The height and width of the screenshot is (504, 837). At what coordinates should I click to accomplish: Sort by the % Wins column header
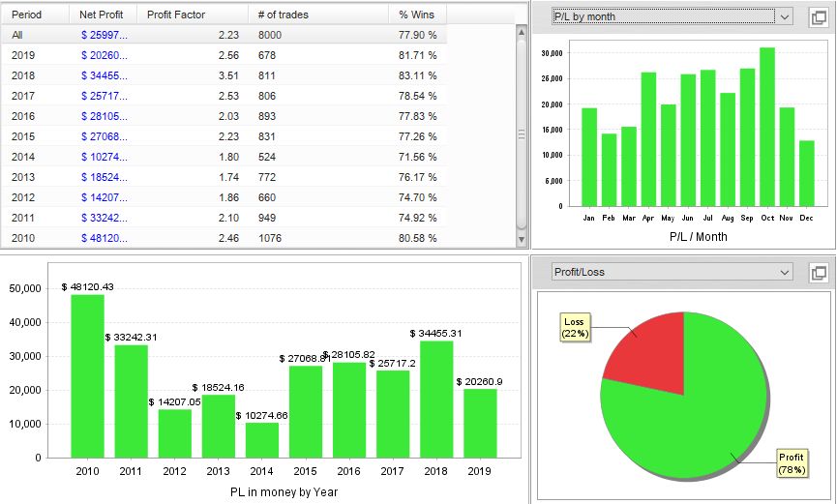(417, 15)
